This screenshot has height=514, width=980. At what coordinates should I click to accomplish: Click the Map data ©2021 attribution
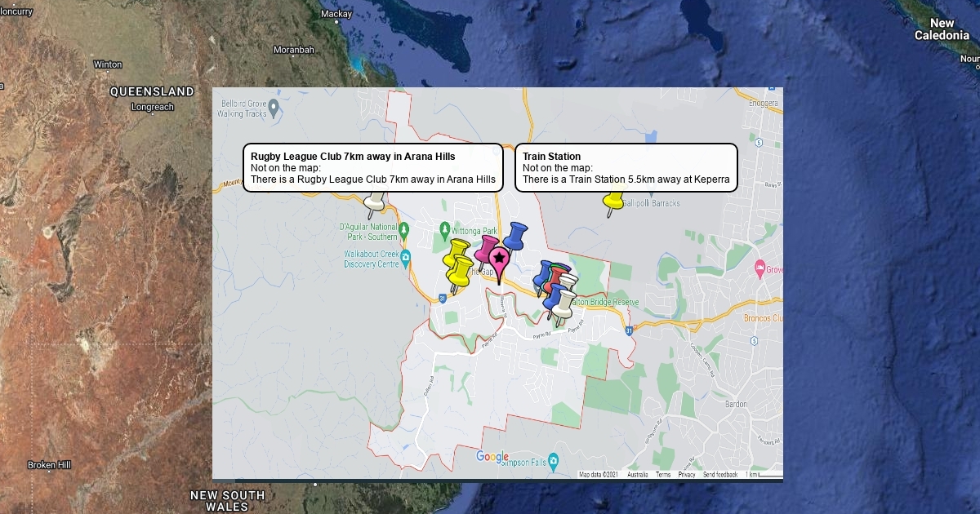(x=599, y=474)
